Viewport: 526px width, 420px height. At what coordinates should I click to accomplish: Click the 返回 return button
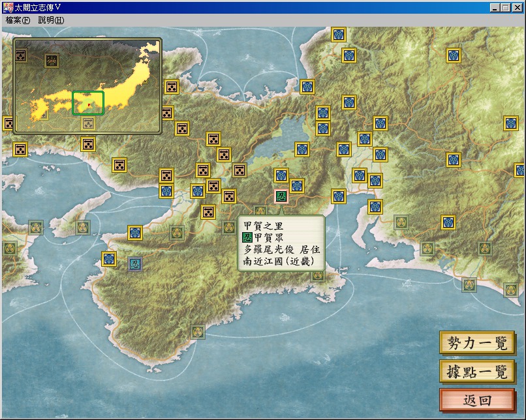pyautogui.click(x=477, y=400)
